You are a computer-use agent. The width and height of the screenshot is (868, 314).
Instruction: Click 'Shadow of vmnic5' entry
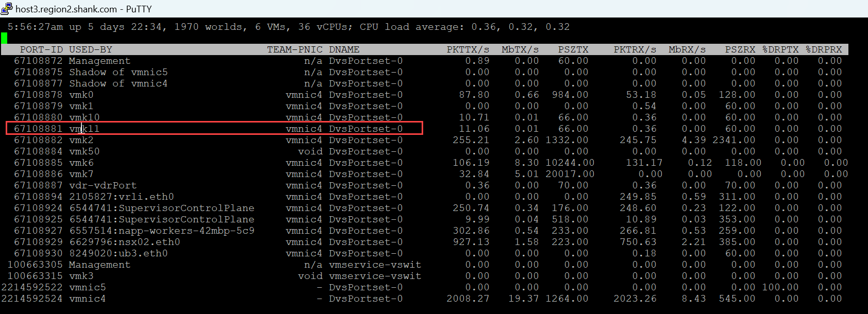coord(119,72)
